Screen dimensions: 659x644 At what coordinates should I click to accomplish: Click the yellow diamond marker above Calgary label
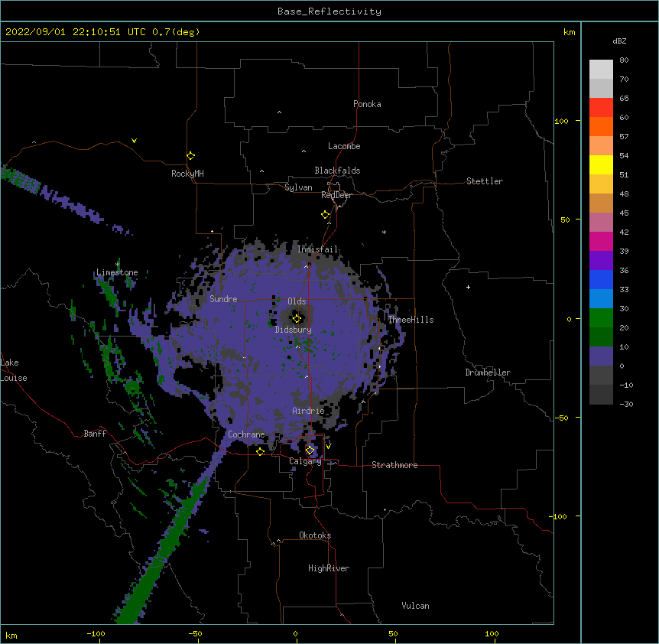(x=310, y=450)
